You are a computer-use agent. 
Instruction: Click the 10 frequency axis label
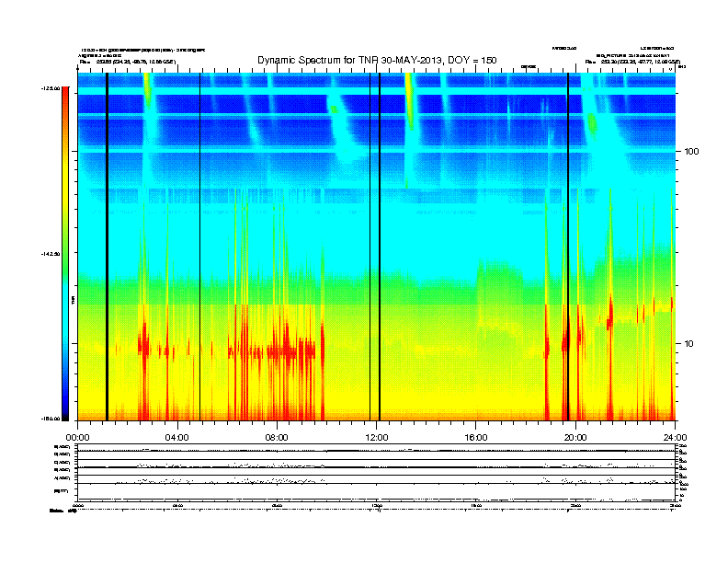[x=689, y=344]
